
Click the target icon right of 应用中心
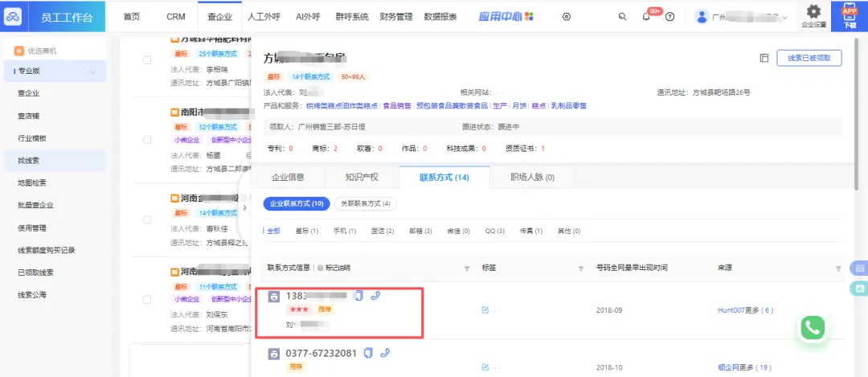(567, 17)
